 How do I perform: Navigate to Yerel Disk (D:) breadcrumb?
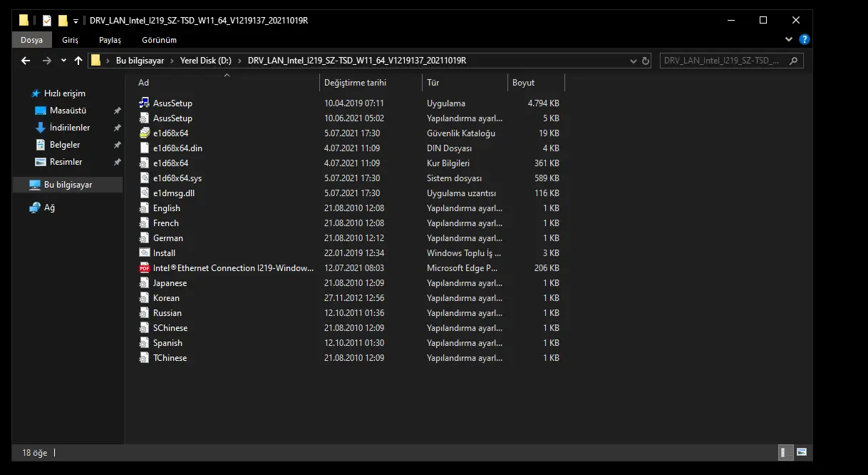(206, 61)
